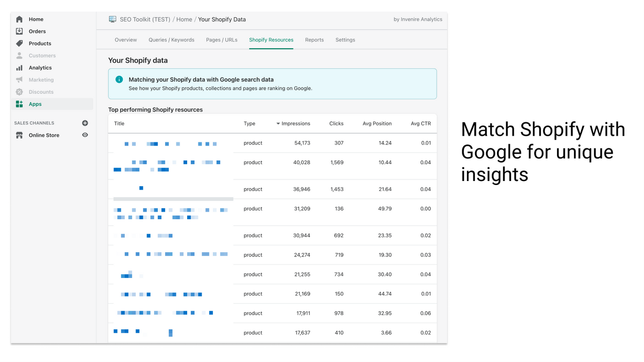
Task: Click the 21,169 impressions cell
Action: coord(303,294)
